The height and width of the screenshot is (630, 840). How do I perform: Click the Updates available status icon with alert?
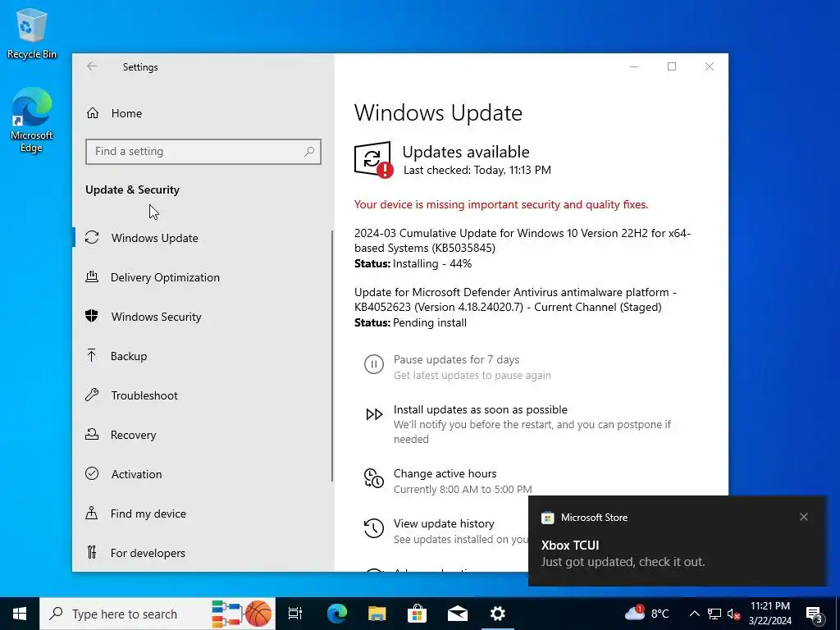[373, 160]
